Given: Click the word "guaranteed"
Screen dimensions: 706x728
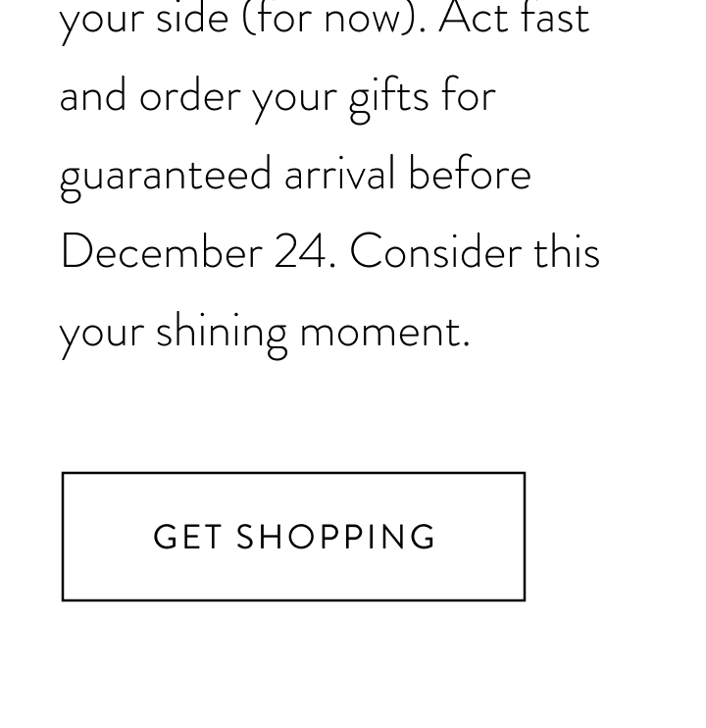Looking at the screenshot, I should pos(165,179).
